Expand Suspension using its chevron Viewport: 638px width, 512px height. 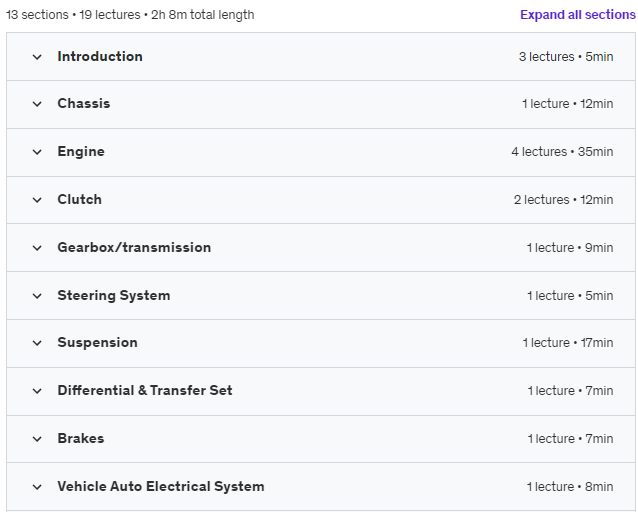37,343
